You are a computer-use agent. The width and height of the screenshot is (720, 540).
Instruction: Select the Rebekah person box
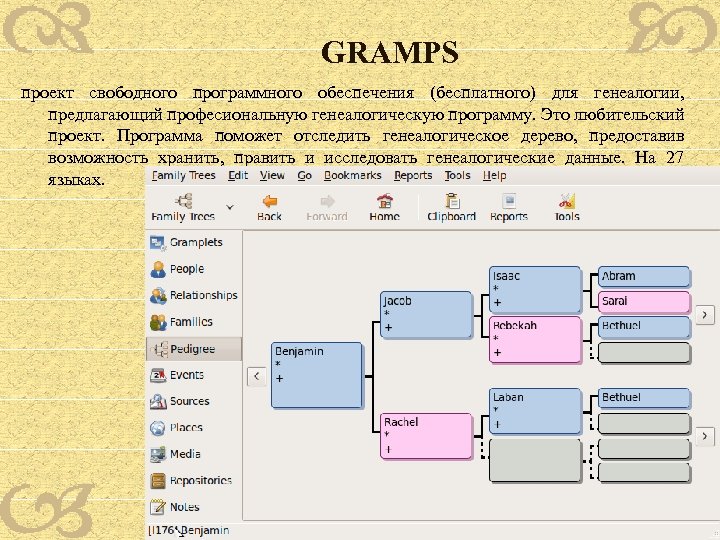click(535, 340)
